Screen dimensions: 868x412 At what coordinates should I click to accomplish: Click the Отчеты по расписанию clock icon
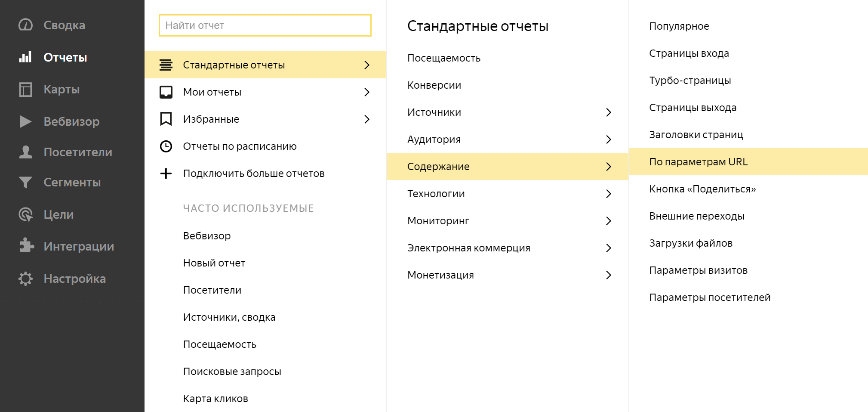pos(166,146)
